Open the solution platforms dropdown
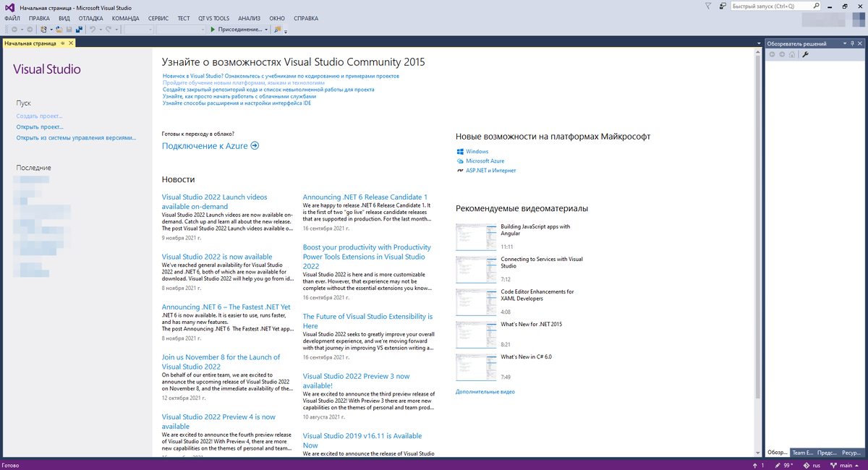This screenshot has height=470, width=868. 181,30
